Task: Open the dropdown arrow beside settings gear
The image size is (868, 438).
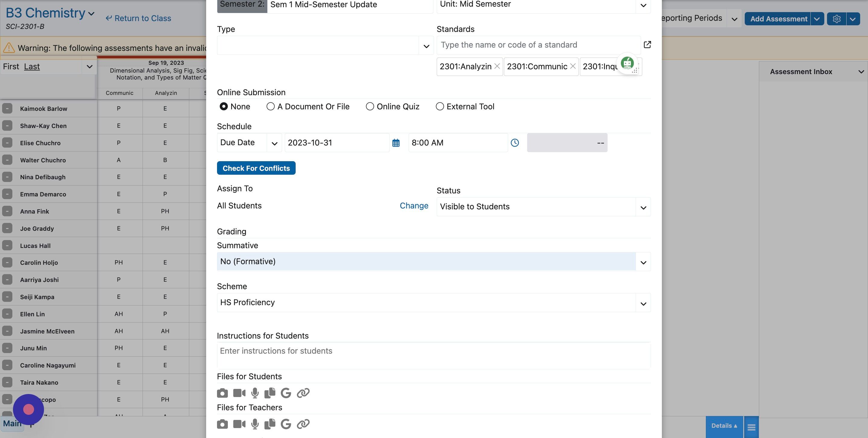Action: (x=853, y=19)
